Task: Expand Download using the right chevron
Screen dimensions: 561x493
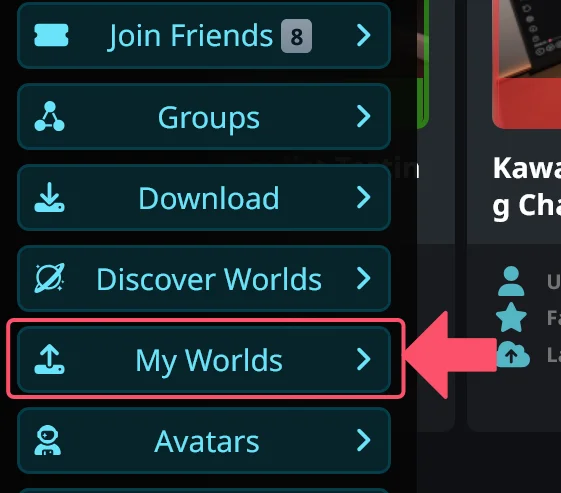Action: click(364, 197)
